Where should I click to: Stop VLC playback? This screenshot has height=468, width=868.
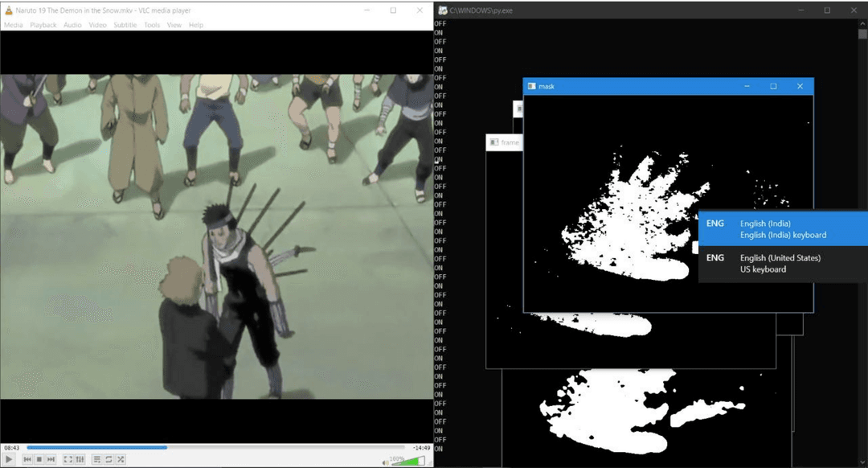(x=39, y=459)
